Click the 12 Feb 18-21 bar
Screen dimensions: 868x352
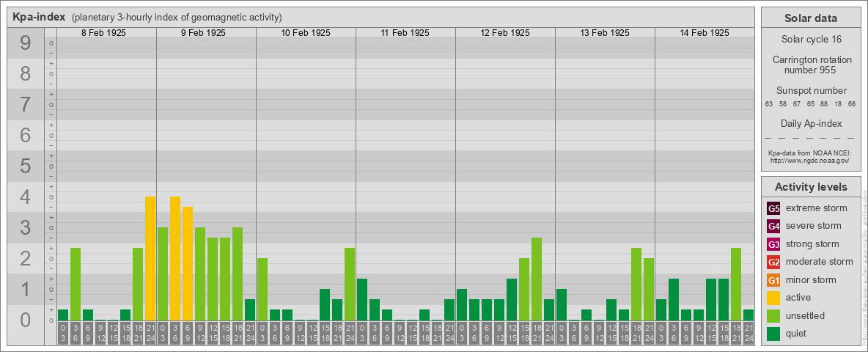coord(537,279)
